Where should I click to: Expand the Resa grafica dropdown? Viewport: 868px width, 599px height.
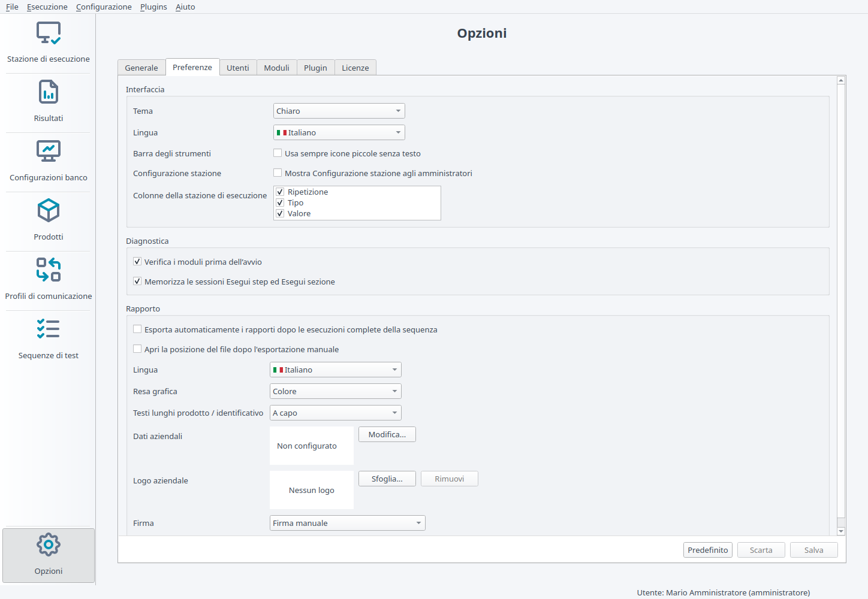336,391
